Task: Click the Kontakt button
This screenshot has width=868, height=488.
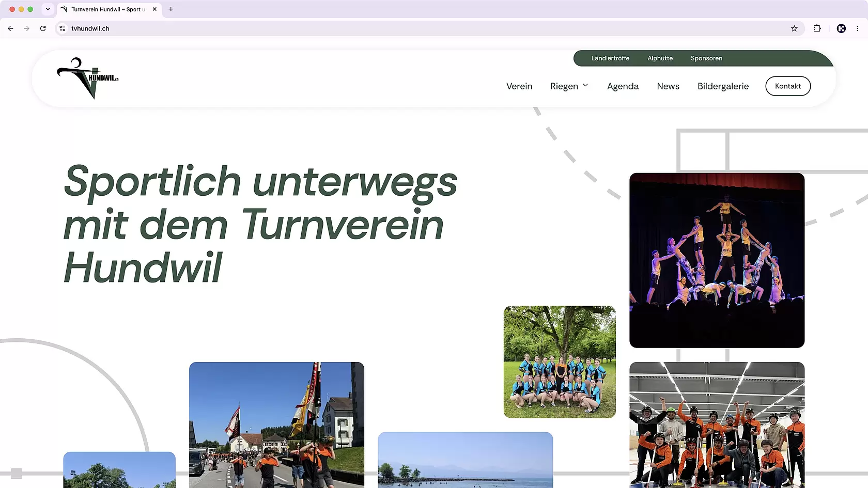Action: tap(788, 86)
